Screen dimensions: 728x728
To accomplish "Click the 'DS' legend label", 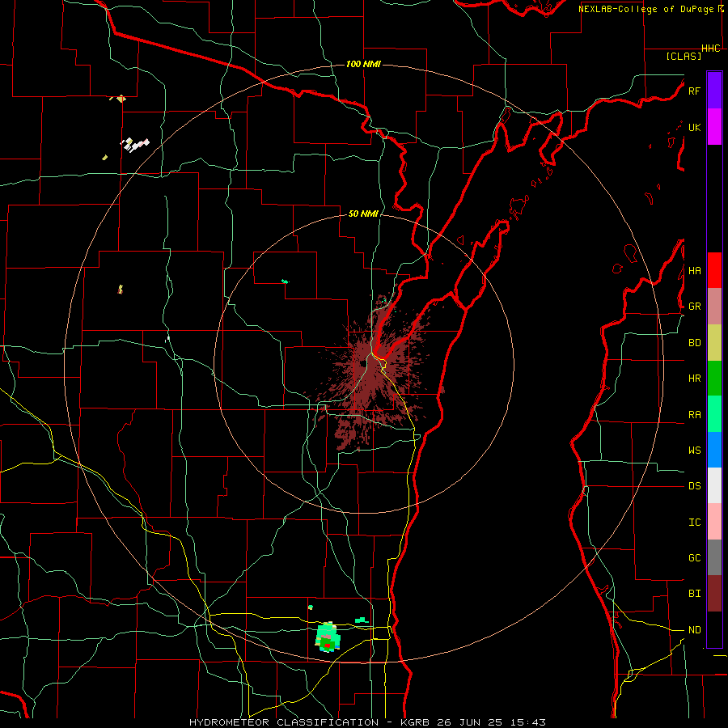I will [694, 486].
